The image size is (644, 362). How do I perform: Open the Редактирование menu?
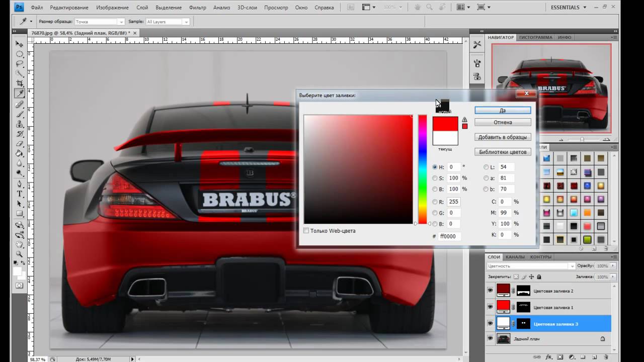point(69,8)
